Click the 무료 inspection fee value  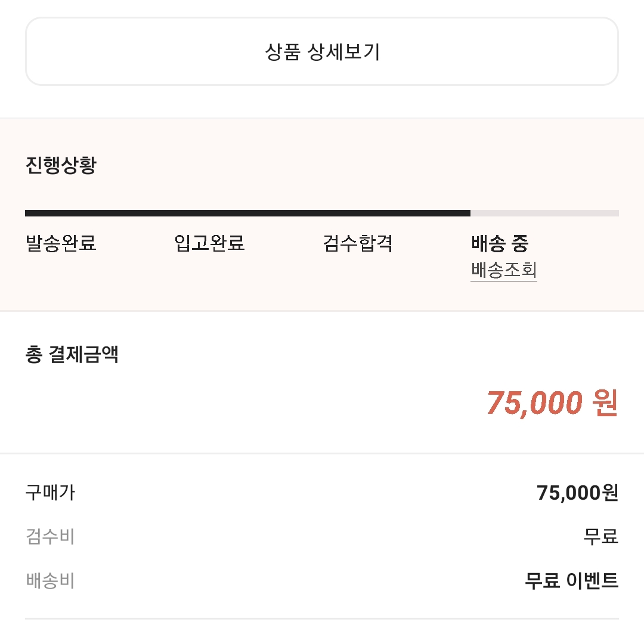[599, 537]
